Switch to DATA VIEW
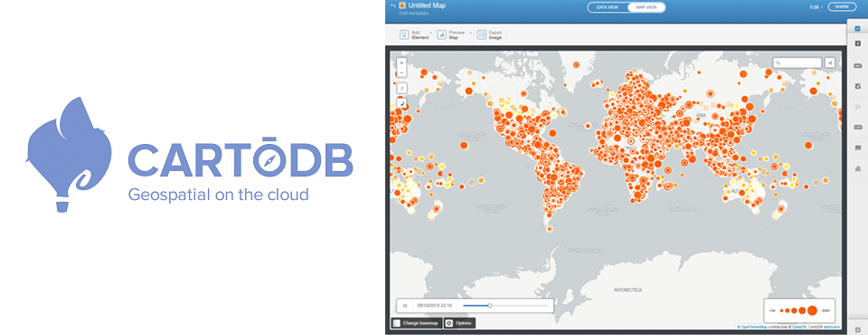 [x=608, y=7]
